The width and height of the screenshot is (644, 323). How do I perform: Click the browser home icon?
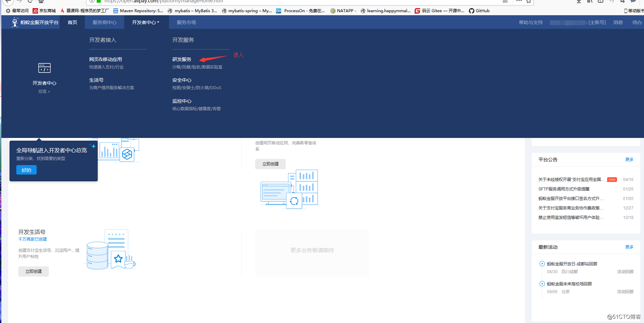(x=41, y=1)
